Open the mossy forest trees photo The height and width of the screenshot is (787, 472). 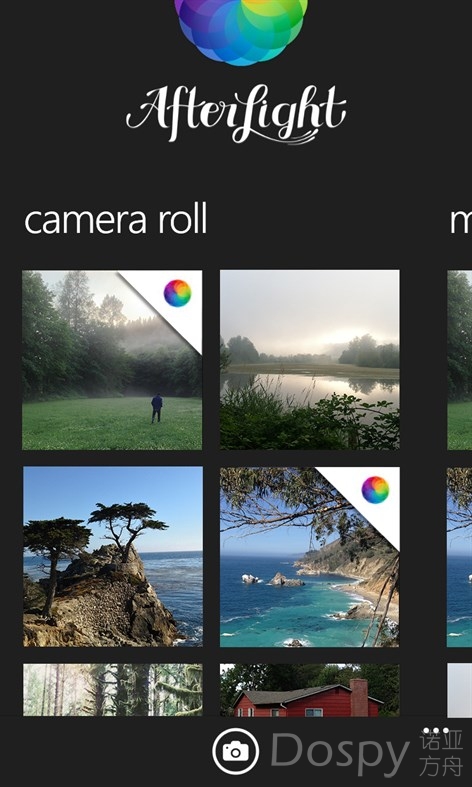[x=113, y=690]
